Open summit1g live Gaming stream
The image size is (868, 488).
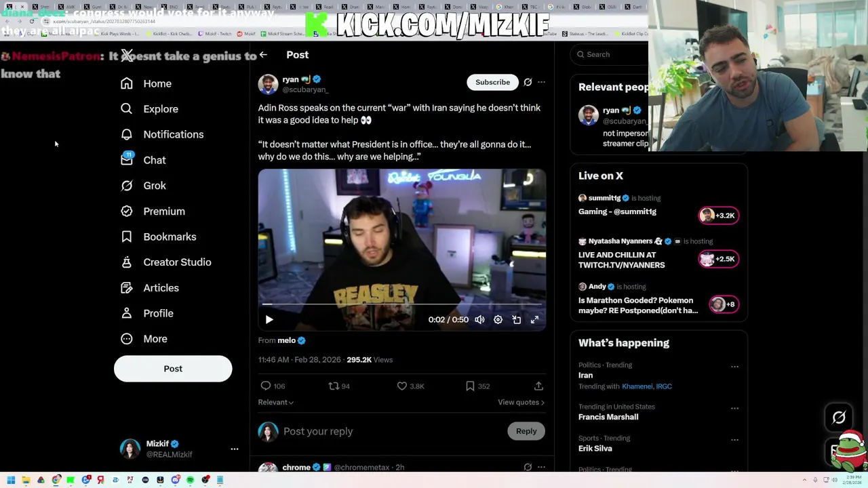click(x=617, y=211)
